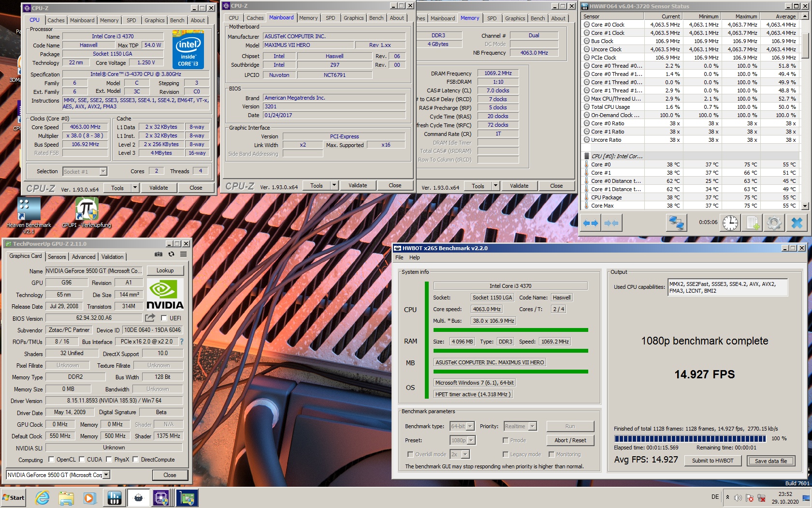Click Windows Start button
The image size is (812, 508).
coord(14,498)
